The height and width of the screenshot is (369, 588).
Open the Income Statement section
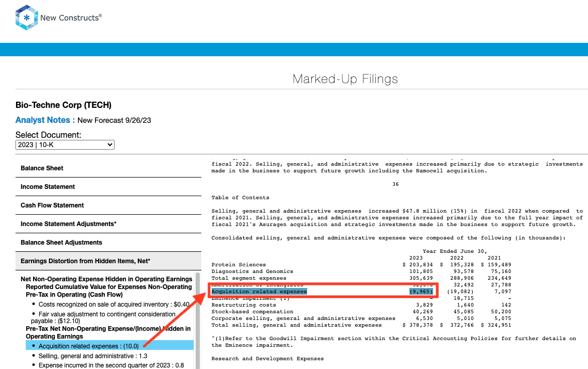pyautogui.click(x=108, y=187)
